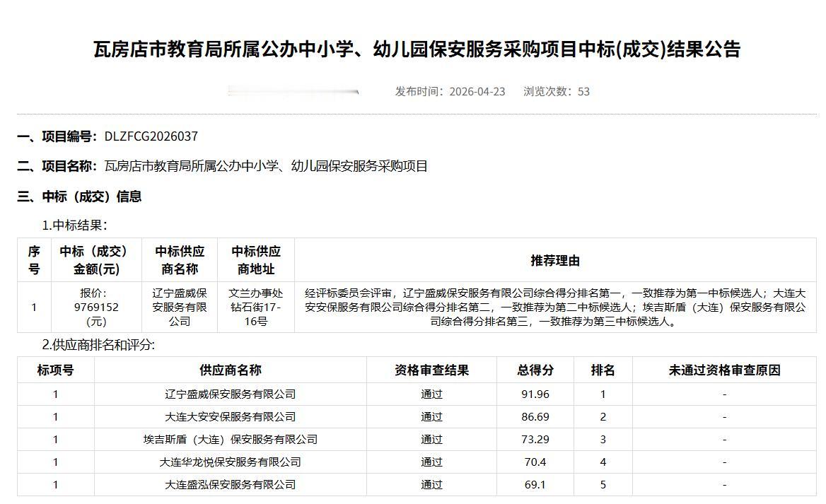
Task: Click 大连大安安保服务有限公司 row name
Action: point(231,416)
